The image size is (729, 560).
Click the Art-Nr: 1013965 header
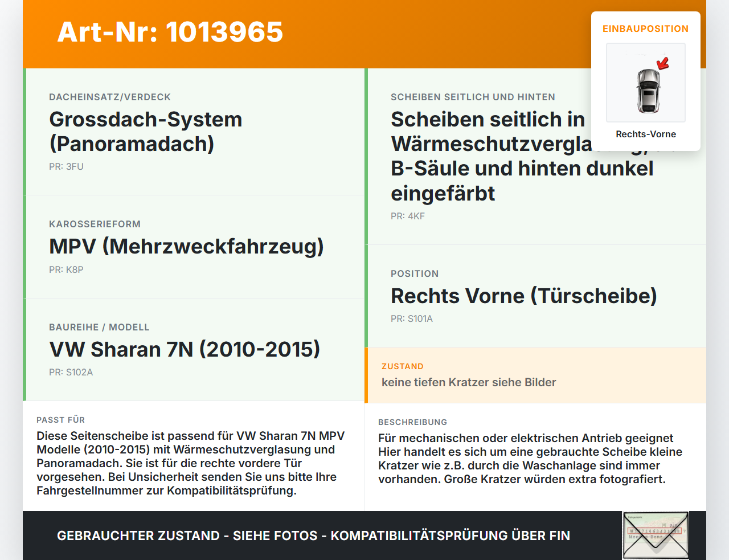click(170, 32)
